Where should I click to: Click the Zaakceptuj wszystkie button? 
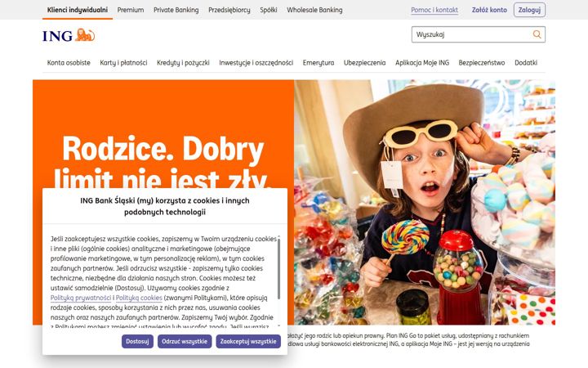tap(248, 341)
